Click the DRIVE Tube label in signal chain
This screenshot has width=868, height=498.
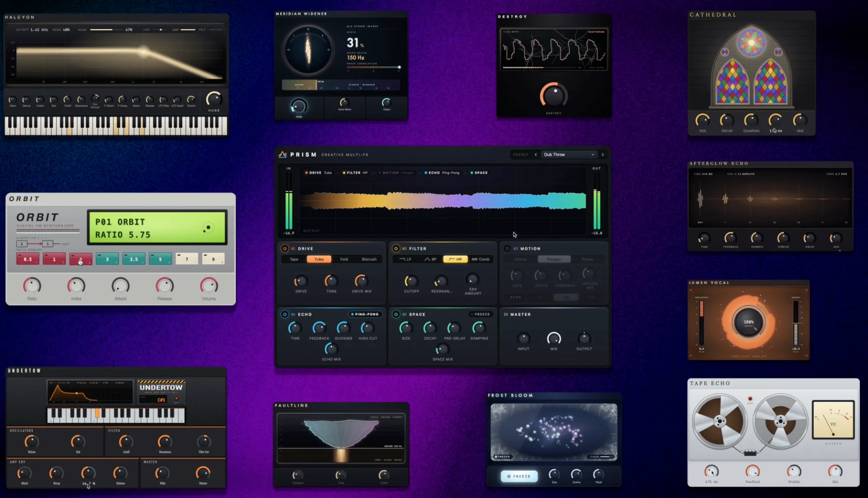(x=318, y=173)
